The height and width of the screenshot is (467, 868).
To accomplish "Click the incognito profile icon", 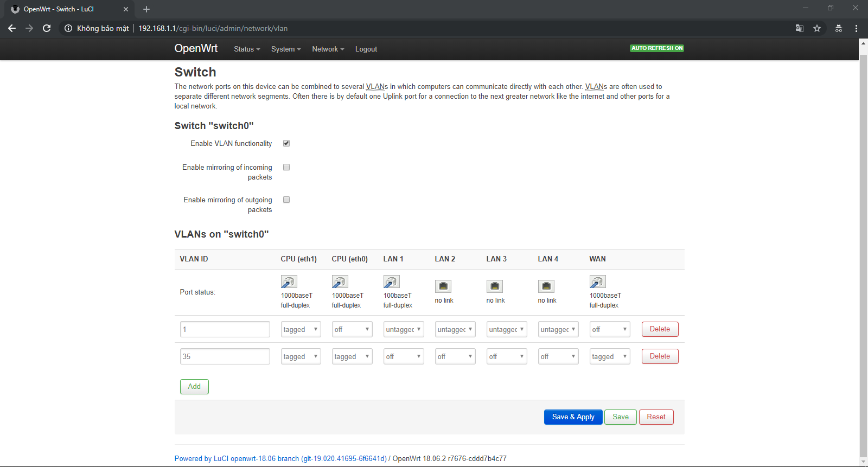I will click(839, 28).
